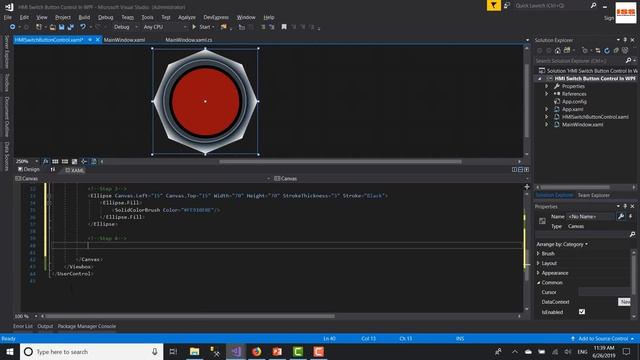This screenshot has width=640, height=360.
Task: Switch to the MainWindow.xaml.cs tab
Action: click(189, 40)
